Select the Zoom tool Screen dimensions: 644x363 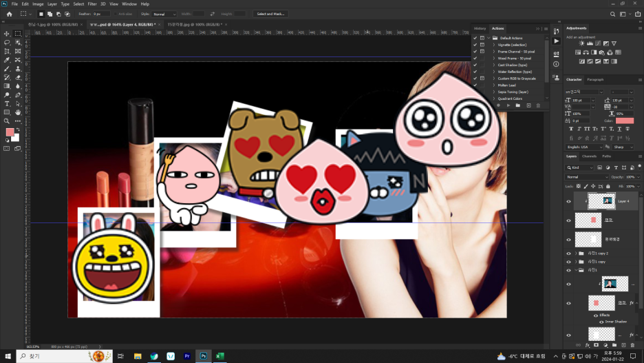coord(7,121)
